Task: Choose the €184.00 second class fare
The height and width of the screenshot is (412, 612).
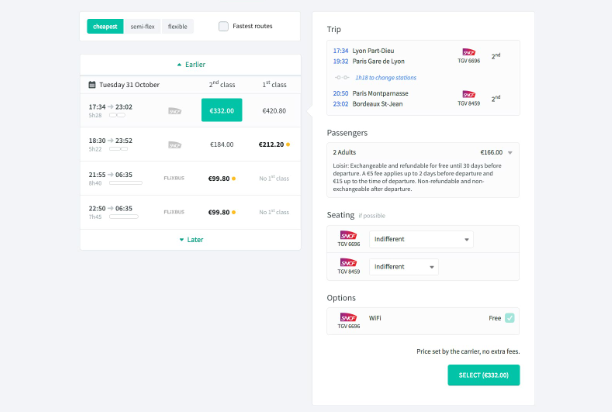Action: pyautogui.click(x=221, y=144)
